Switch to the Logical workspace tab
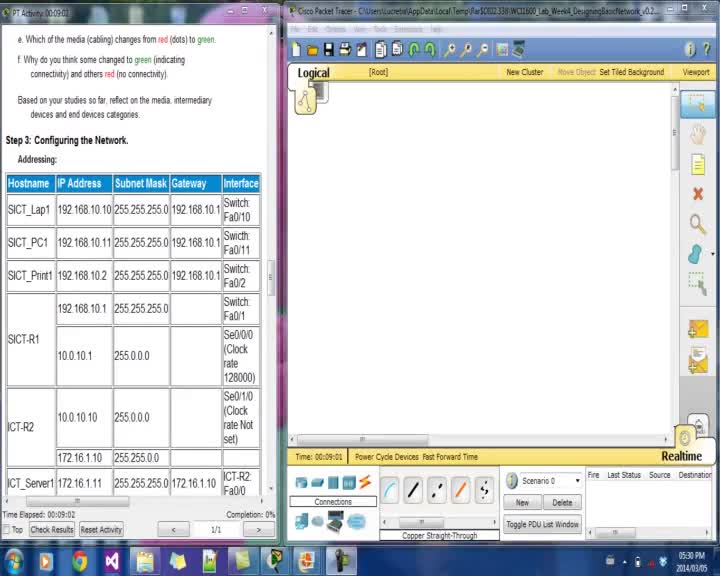Screen dimensions: 720x576 [x=313, y=73]
